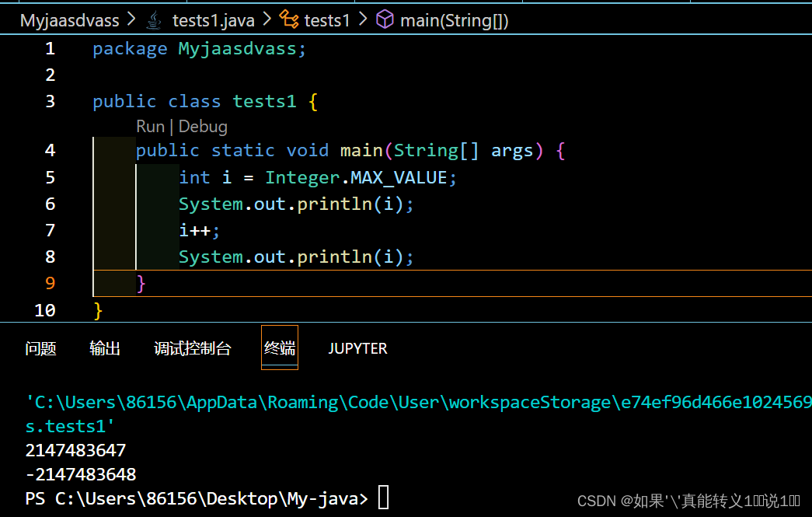Select the 终端 terminal tab
The height and width of the screenshot is (517, 812).
(280, 348)
